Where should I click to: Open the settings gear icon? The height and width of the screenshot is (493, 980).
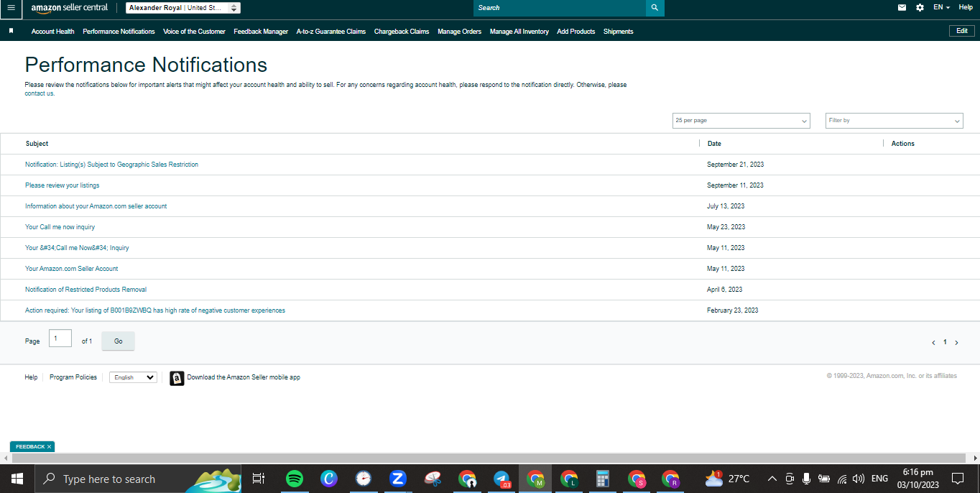pyautogui.click(x=920, y=7)
